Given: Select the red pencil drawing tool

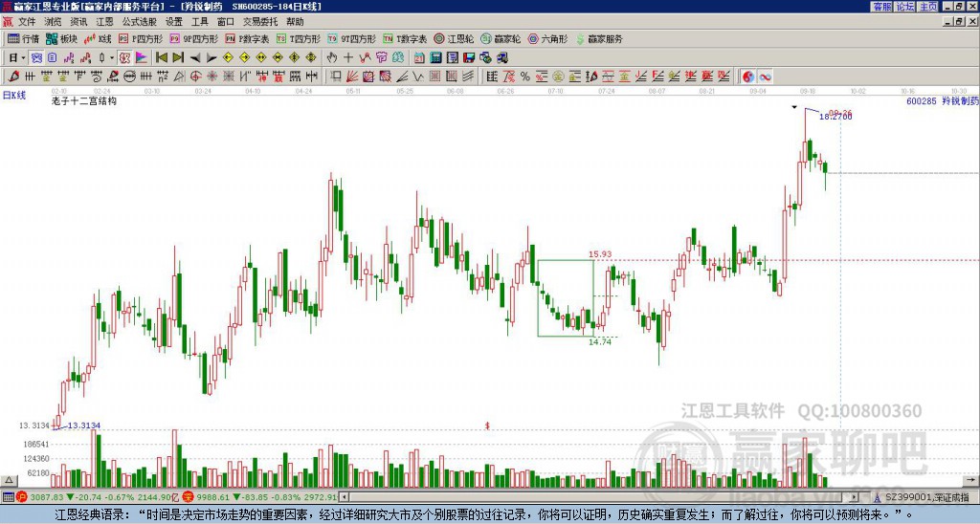Looking at the screenshot, I should tap(13, 76).
